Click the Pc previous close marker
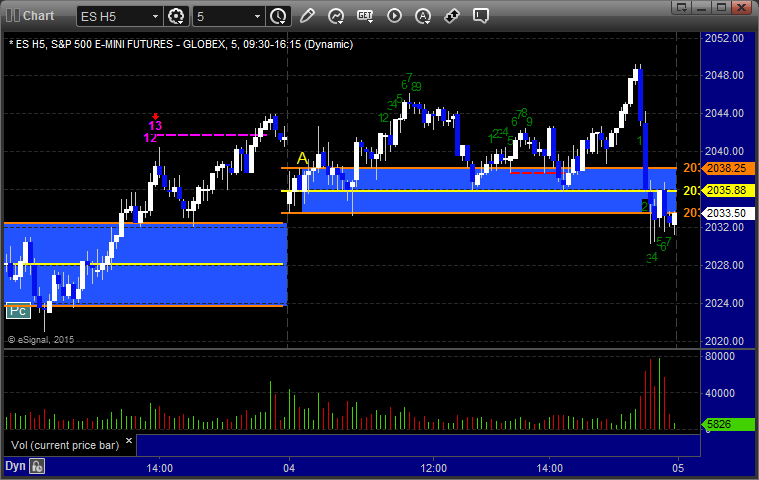Screen dimensions: 759x480 point(18,311)
